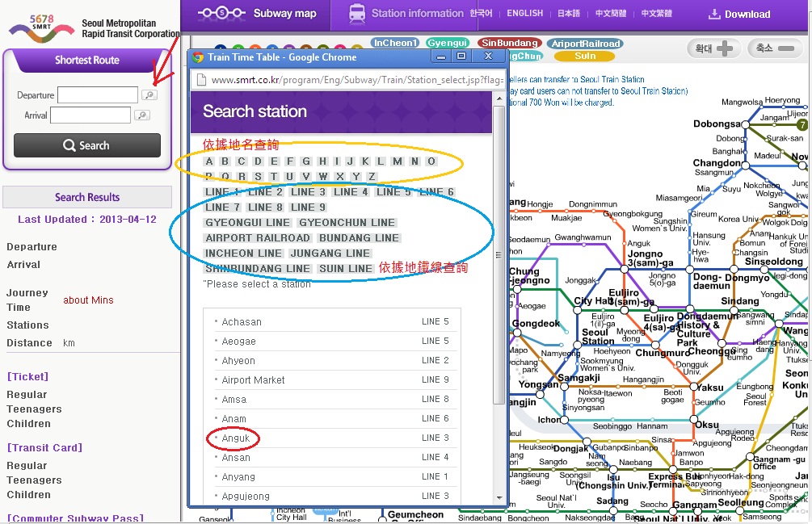The height and width of the screenshot is (524, 812).
Task: Filter stations by letter D
Action: click(258, 161)
